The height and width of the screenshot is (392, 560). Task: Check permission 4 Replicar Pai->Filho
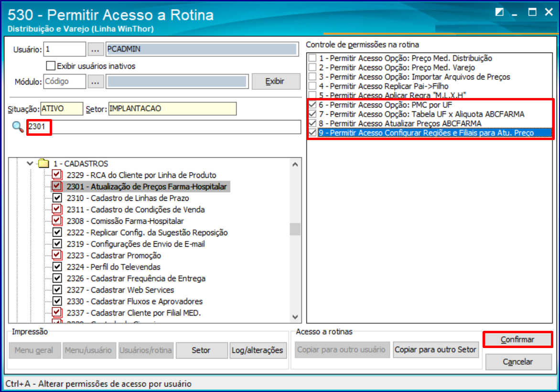(x=312, y=86)
